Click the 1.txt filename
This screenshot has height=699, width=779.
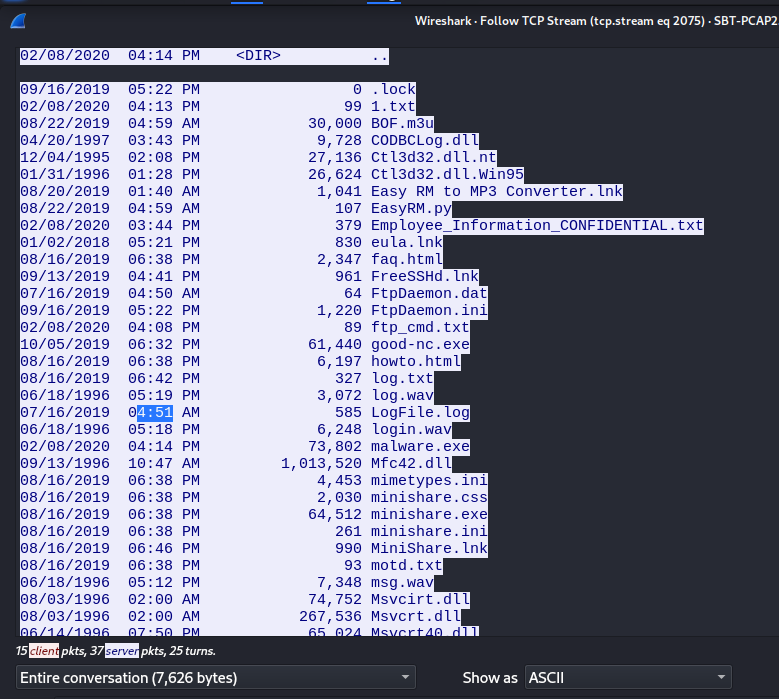393,106
